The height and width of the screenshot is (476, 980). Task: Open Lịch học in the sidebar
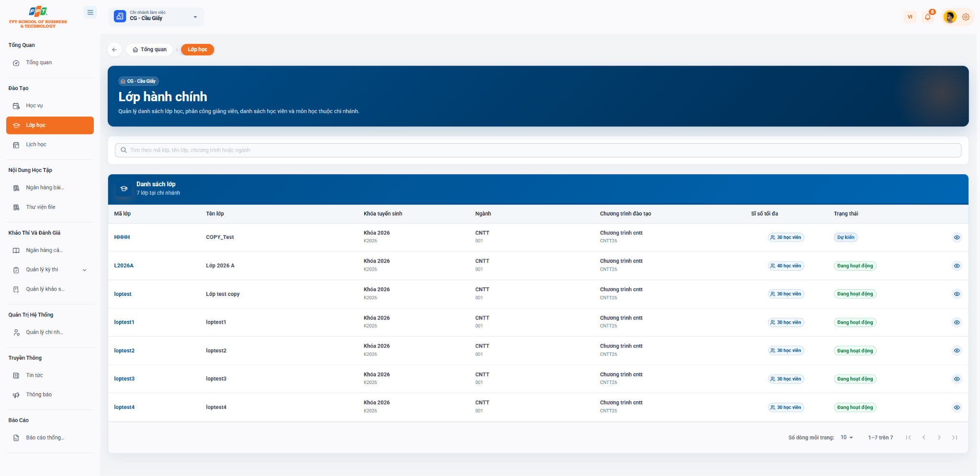(x=50, y=145)
